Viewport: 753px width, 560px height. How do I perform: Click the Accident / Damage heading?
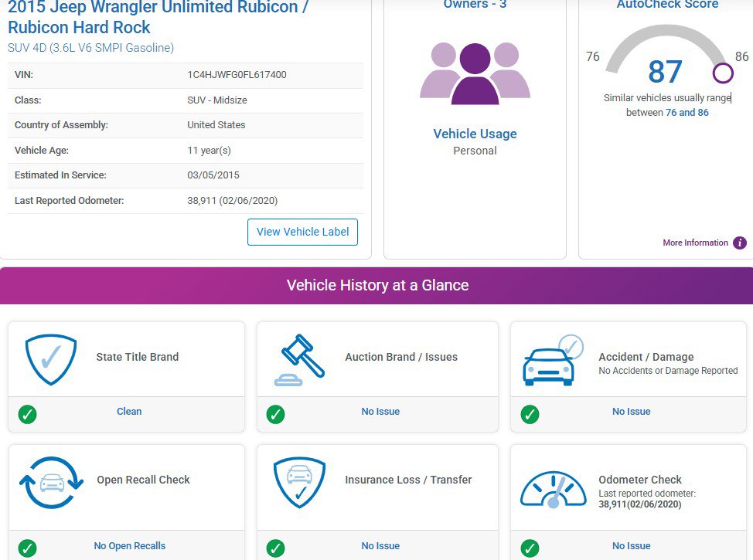tap(646, 357)
